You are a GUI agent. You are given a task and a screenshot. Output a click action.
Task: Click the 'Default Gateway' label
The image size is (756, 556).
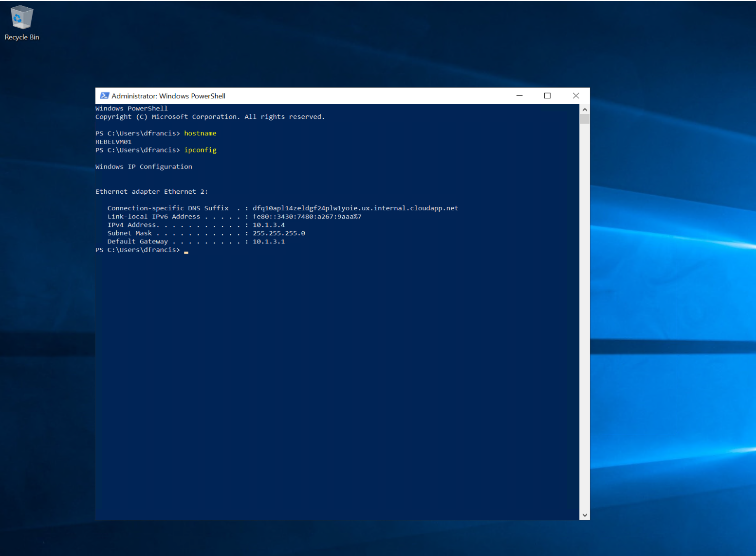(138, 241)
